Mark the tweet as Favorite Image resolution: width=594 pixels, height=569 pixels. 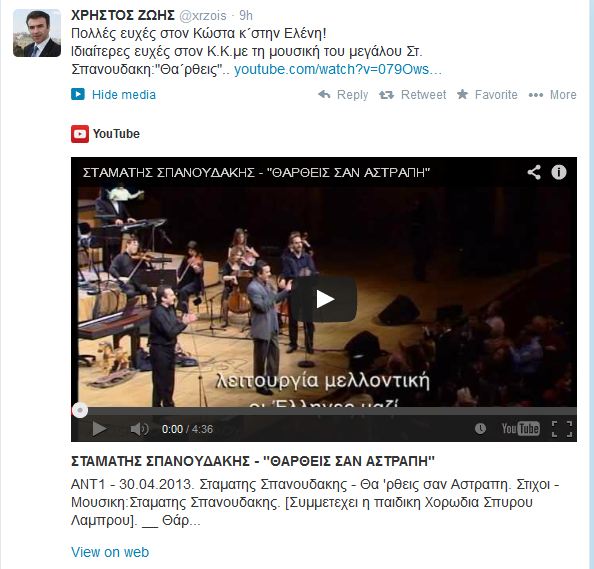click(x=487, y=94)
